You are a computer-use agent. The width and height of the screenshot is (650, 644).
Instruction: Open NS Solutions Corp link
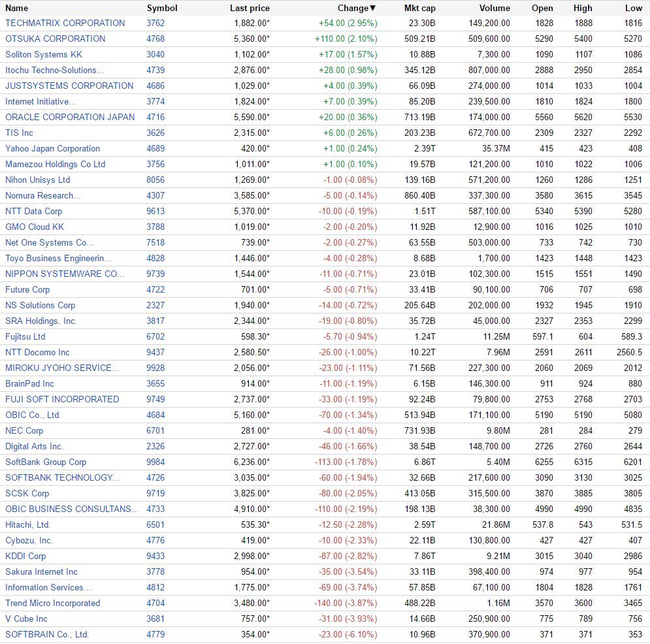(41, 306)
